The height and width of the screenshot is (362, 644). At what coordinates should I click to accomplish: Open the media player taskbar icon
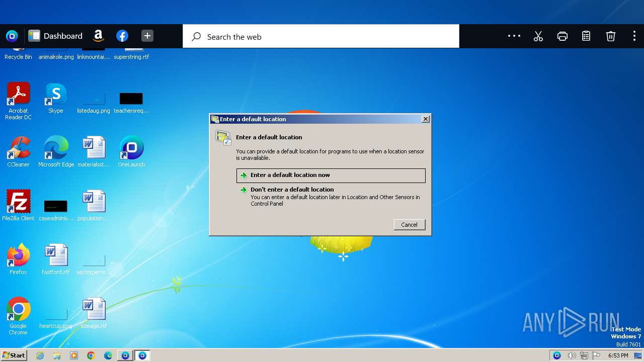pos(74,355)
